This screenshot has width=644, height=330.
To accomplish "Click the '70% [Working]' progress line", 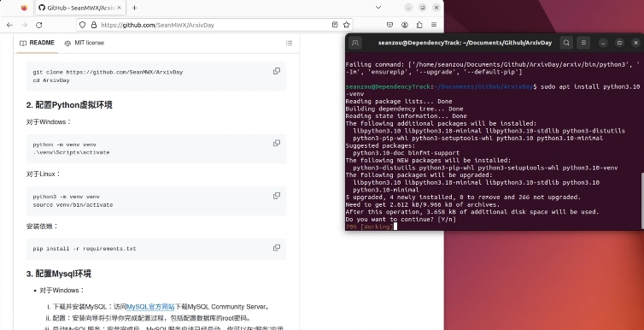I will [x=369, y=227].
